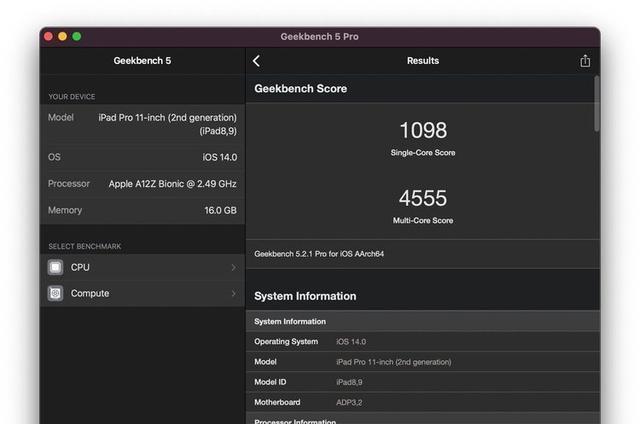Click the green zoom window button
This screenshot has width=640, height=424.
pyautogui.click(x=76, y=36)
